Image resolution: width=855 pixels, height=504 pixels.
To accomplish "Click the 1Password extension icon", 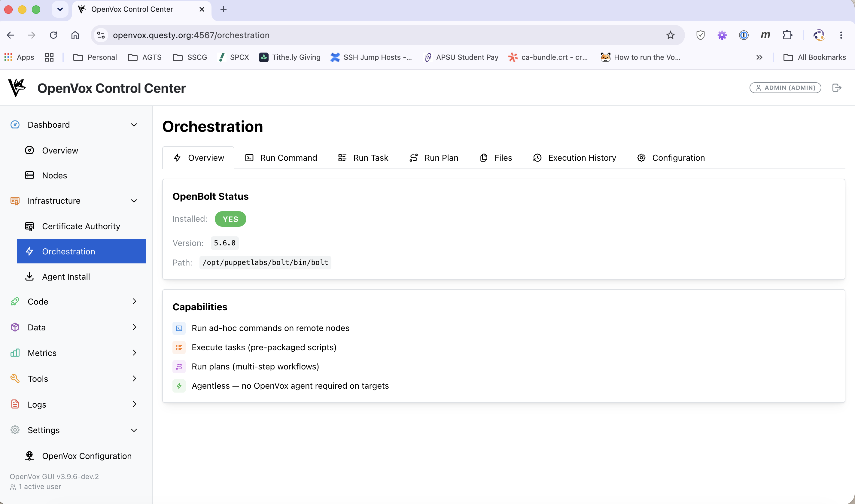I will [x=744, y=35].
